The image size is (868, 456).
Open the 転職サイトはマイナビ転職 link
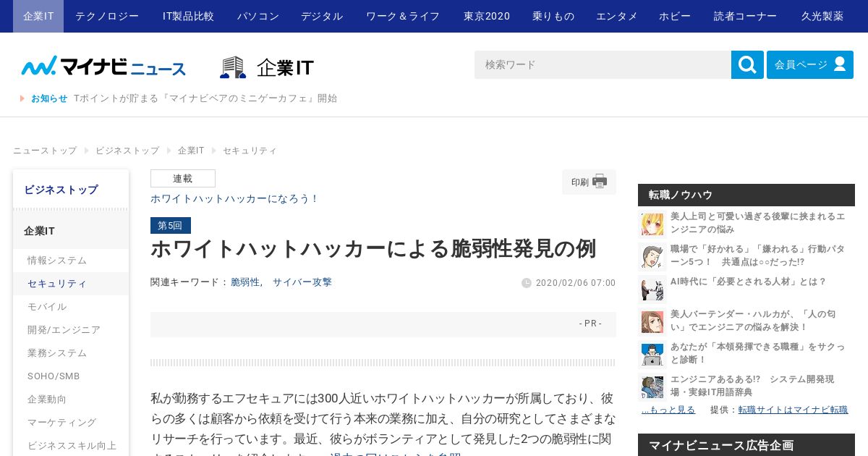(793, 410)
